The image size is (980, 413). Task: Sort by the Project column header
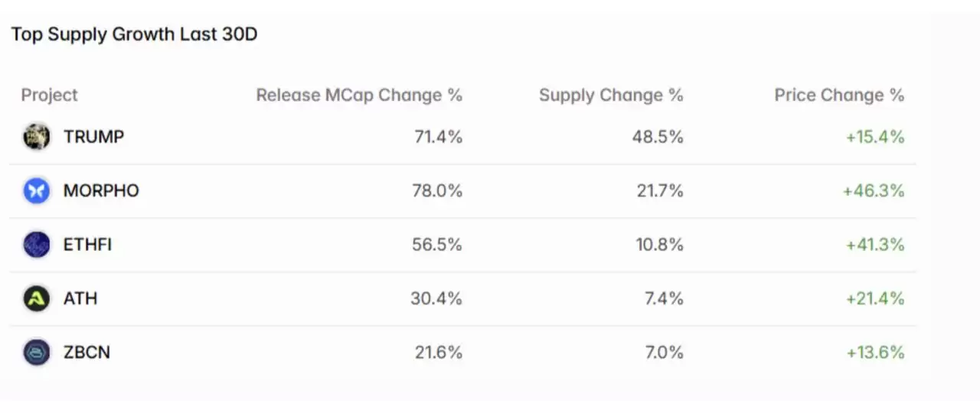pos(50,96)
